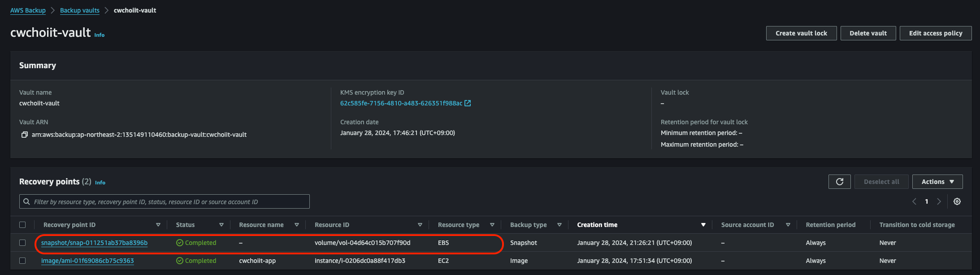Sort by Recovery point ID column arrow

(x=158, y=225)
